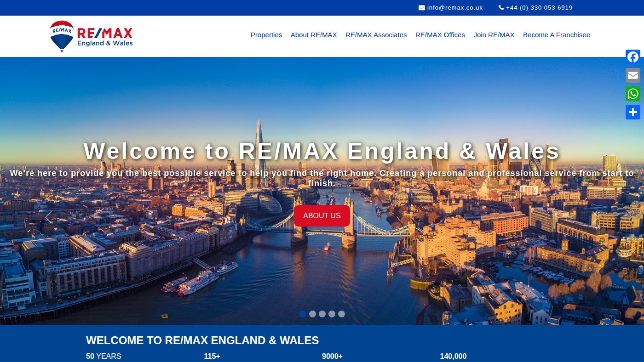Click the 'Welcome to RE/MAX England & Wales' hero heading
Image resolution: width=644 pixels, height=362 pixels.
tap(322, 151)
